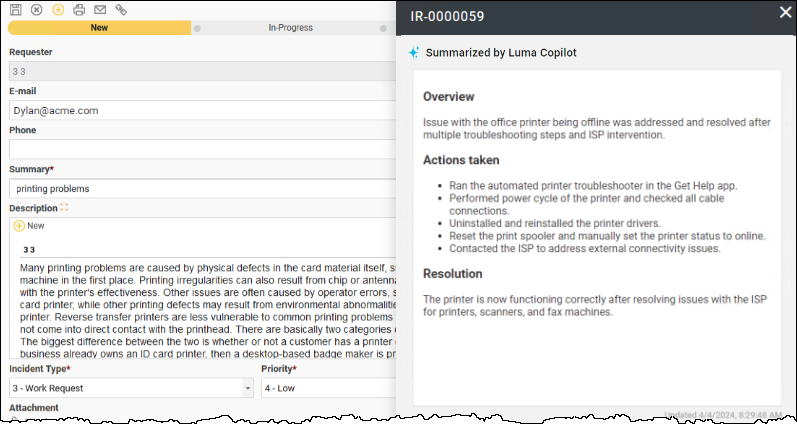Click the Save disk icon
The image size is (797, 433).
click(x=16, y=9)
